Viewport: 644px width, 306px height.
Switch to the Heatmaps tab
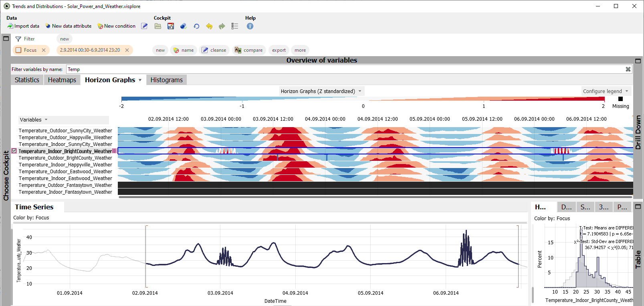[x=62, y=80]
